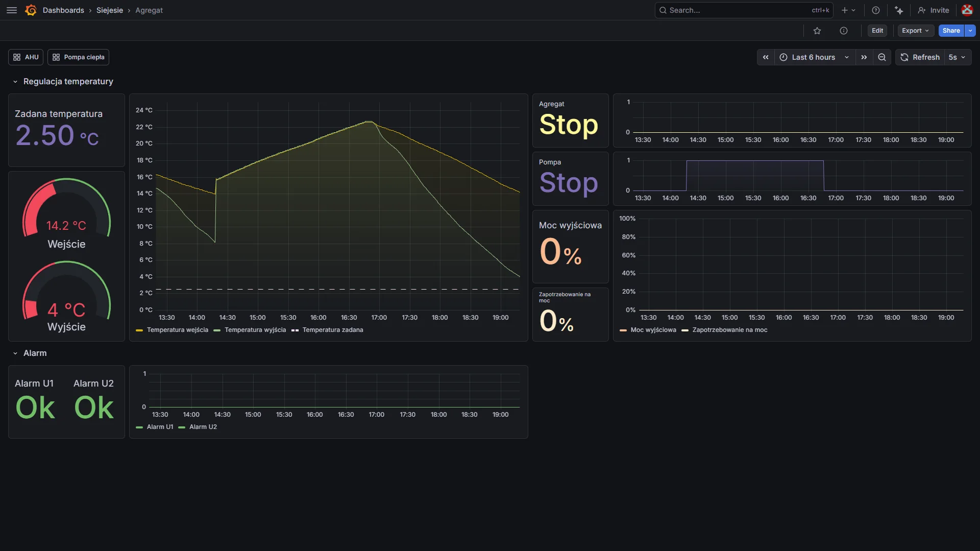Select Siejesie in the breadcrumb trail
The width and height of the screenshot is (980, 551).
pos(110,10)
